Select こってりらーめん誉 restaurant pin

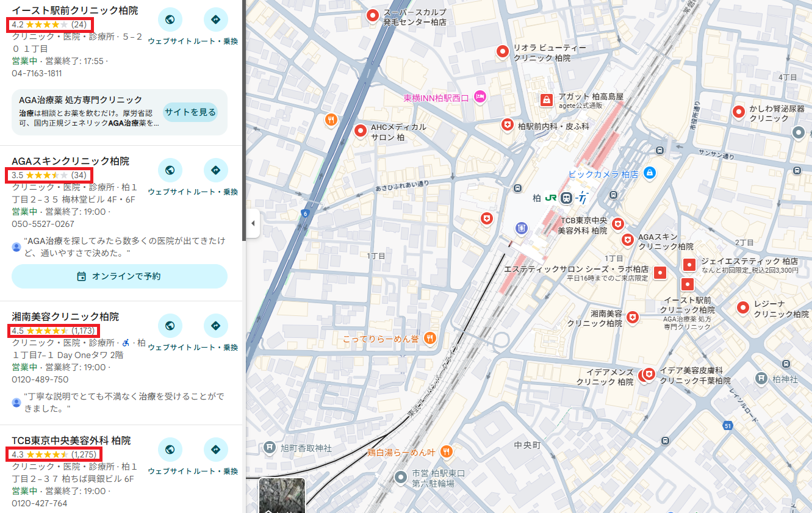coord(430,338)
